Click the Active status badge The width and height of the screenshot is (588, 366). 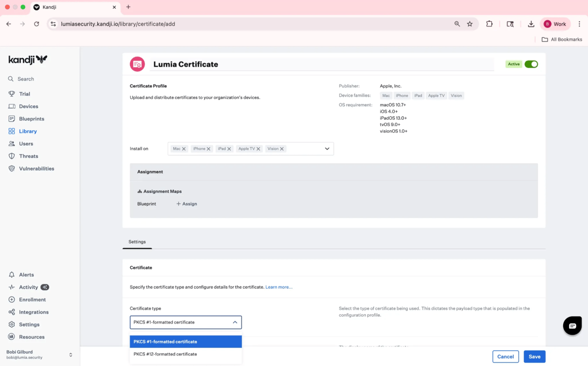pos(514,64)
